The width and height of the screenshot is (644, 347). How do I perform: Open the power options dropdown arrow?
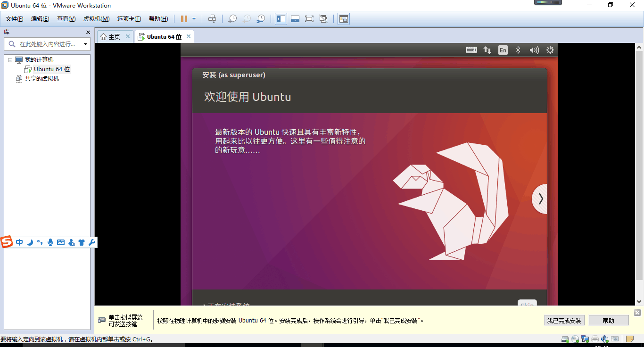point(194,19)
